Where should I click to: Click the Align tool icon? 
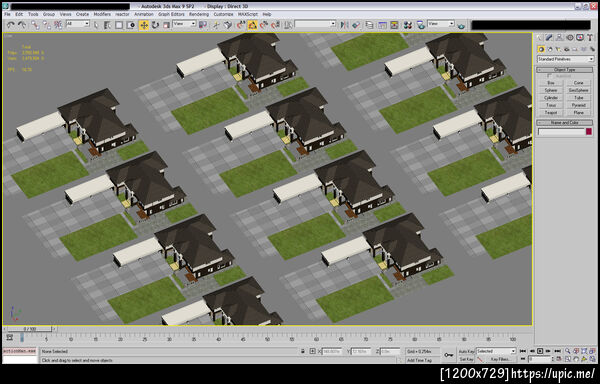coord(356,25)
